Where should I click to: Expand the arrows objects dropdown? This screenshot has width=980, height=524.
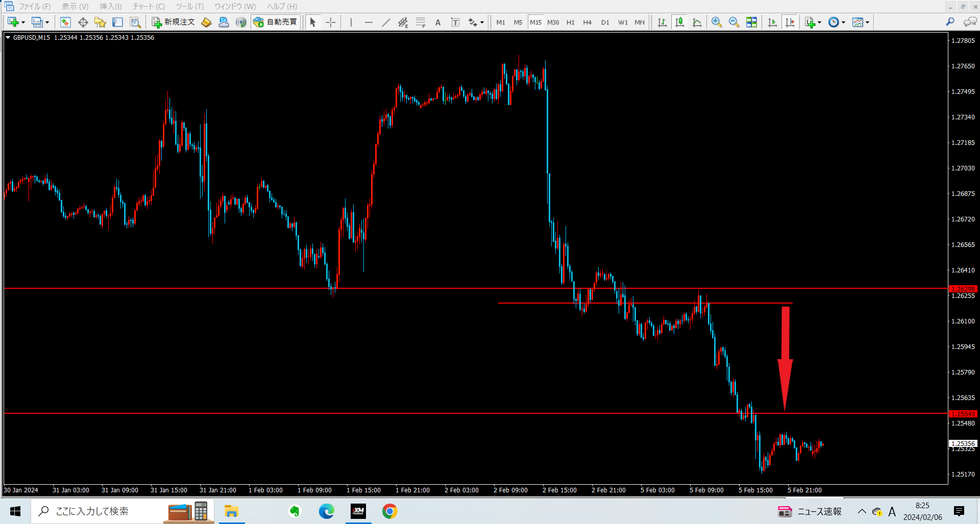(x=482, y=22)
